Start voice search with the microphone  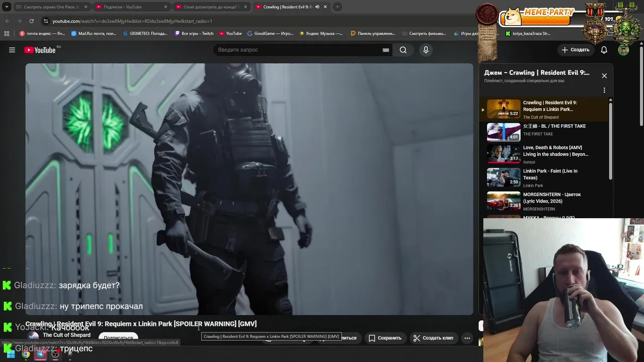coord(426,50)
